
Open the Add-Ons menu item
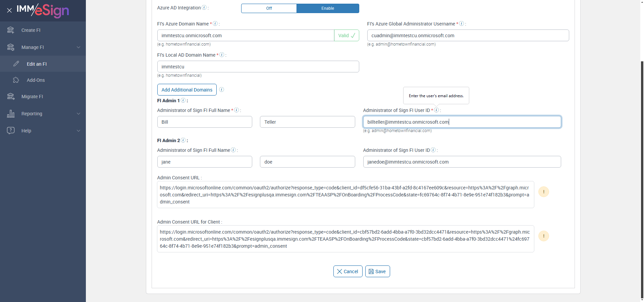[x=36, y=80]
